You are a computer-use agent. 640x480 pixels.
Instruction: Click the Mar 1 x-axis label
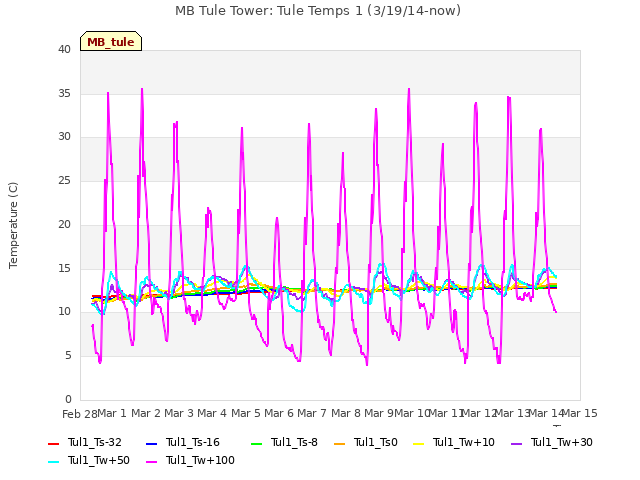[x=112, y=413]
